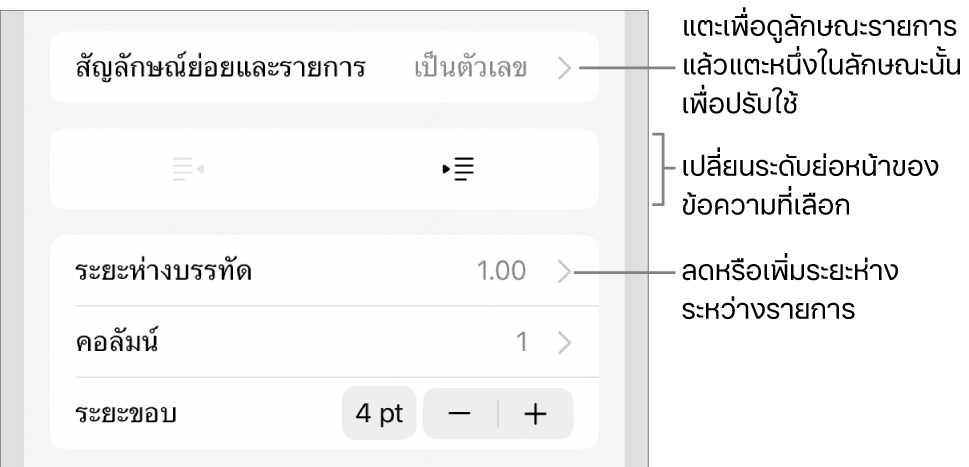Tap the columns count value 1
Viewport: 969px width, 467px height.
coord(521,344)
